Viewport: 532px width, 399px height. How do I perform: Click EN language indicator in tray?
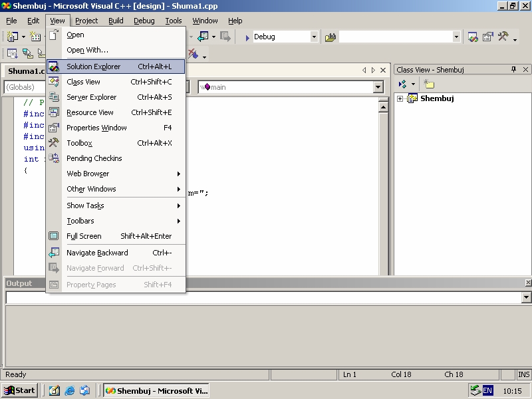(487, 390)
